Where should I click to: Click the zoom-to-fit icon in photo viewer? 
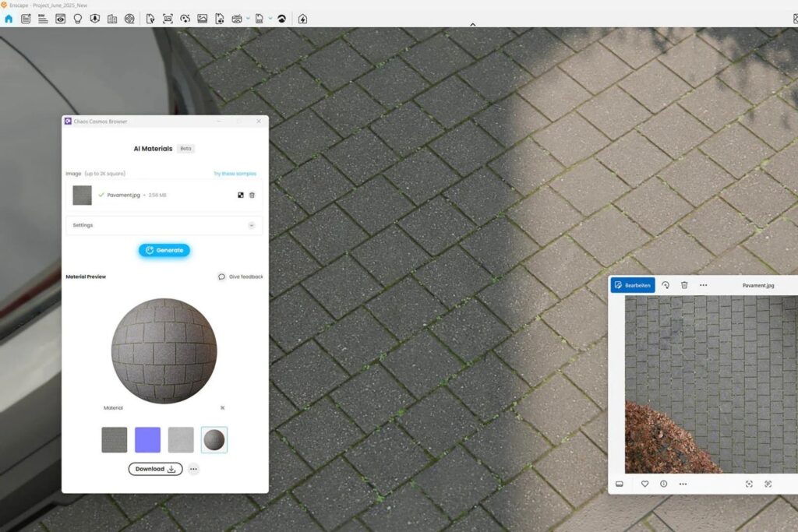click(749, 484)
